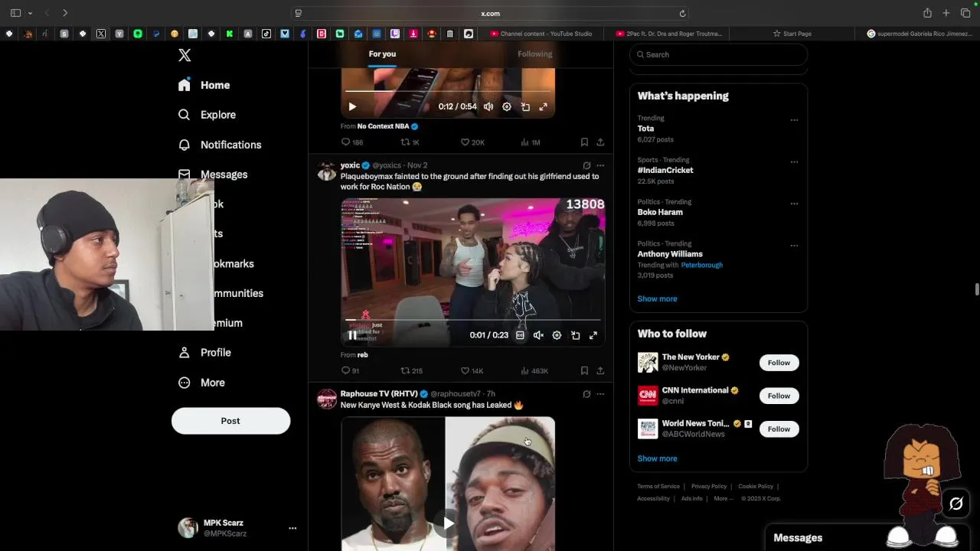Follow CNN International

(x=779, y=396)
